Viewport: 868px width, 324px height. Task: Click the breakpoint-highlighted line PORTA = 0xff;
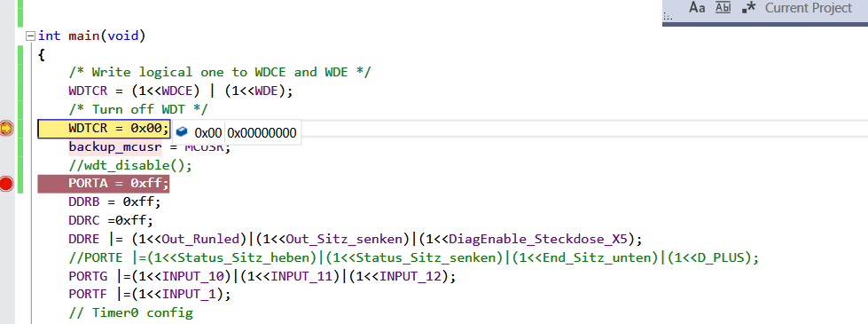(x=104, y=184)
